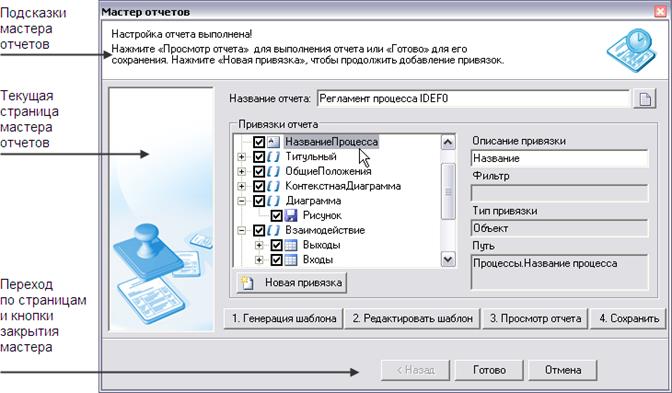Click the bracket icon next to Взаимодействие
Viewport: 672px width, 393px height.
pos(273,231)
